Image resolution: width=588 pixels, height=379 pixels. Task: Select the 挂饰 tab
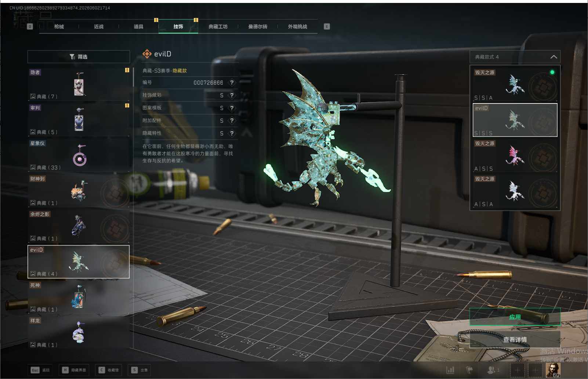click(178, 26)
